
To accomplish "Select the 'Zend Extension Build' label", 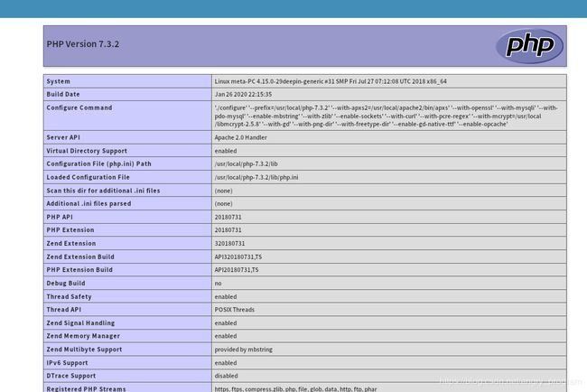I will pos(80,257).
